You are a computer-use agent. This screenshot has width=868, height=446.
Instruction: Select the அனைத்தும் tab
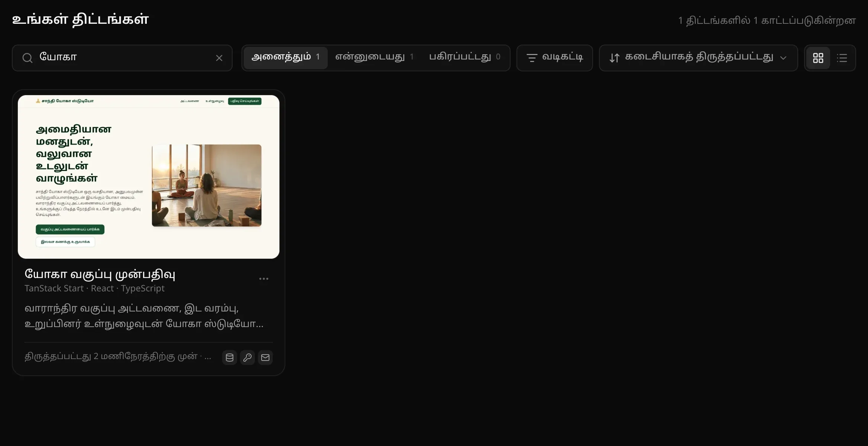(285, 58)
